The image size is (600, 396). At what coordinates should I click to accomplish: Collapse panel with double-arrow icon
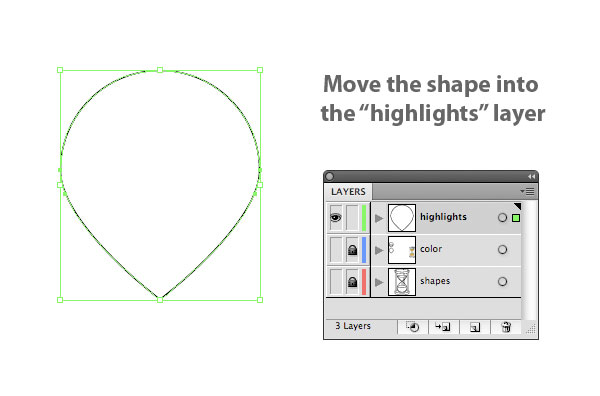pos(531,176)
